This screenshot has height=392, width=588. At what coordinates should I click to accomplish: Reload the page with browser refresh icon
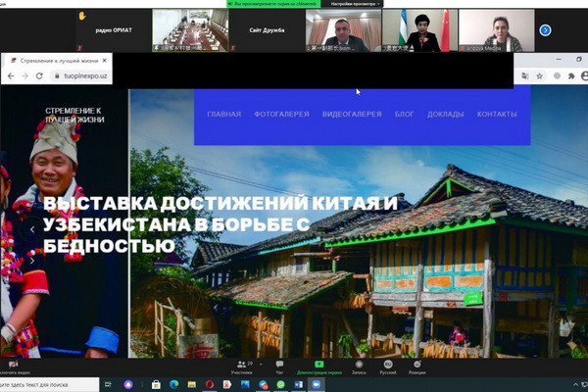(39, 75)
